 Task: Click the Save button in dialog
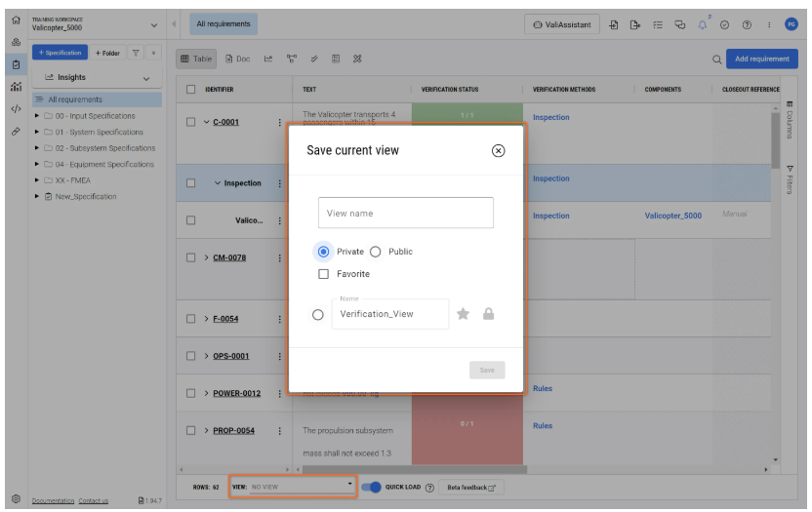coord(487,371)
